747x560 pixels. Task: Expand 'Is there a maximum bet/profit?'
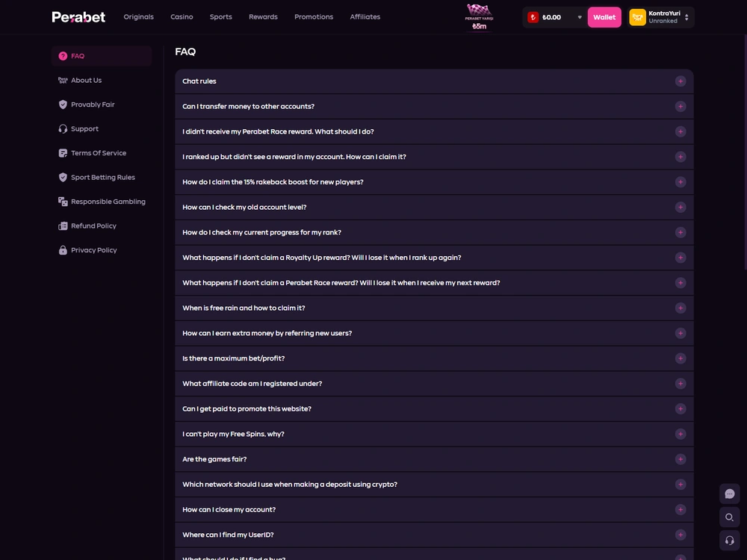pos(434,358)
